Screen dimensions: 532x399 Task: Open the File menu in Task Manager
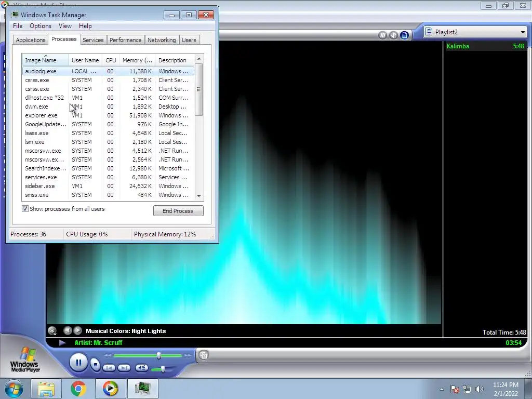(18, 26)
